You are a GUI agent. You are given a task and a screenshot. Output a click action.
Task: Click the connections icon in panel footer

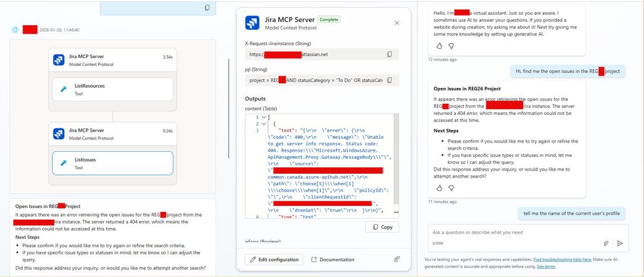pos(397,260)
